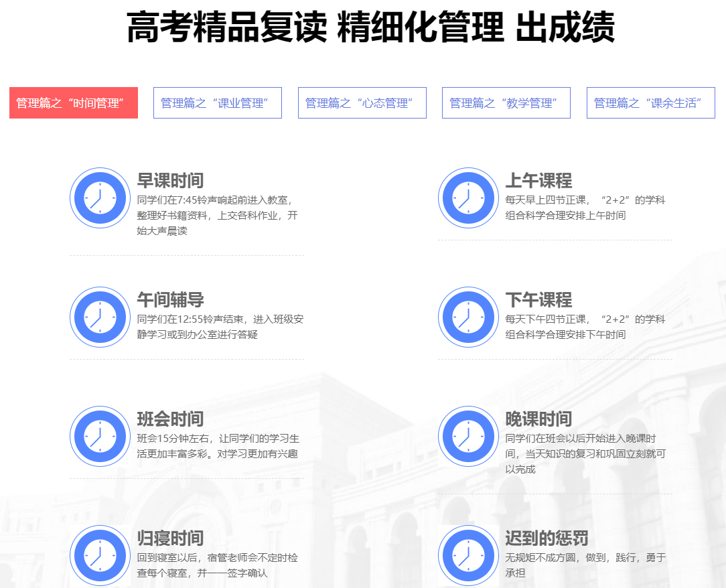
Task: Click the 归寝时间 heading
Action: 170,538
